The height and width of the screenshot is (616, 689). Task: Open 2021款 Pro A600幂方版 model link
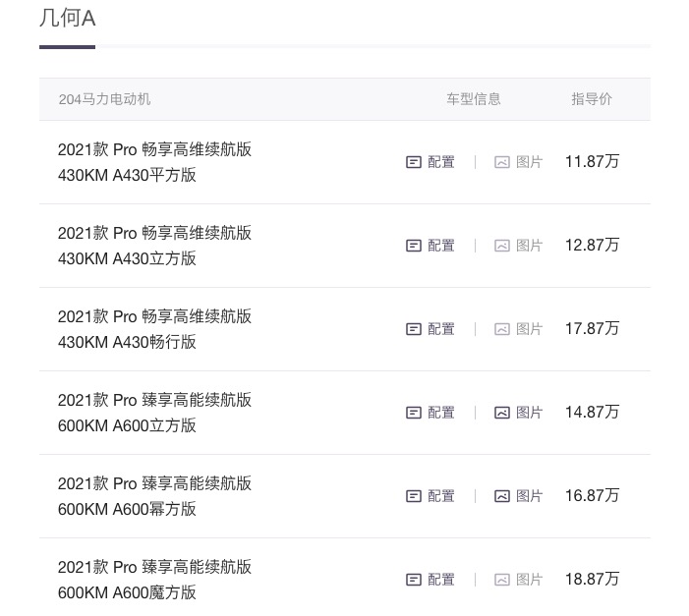[x=154, y=496]
